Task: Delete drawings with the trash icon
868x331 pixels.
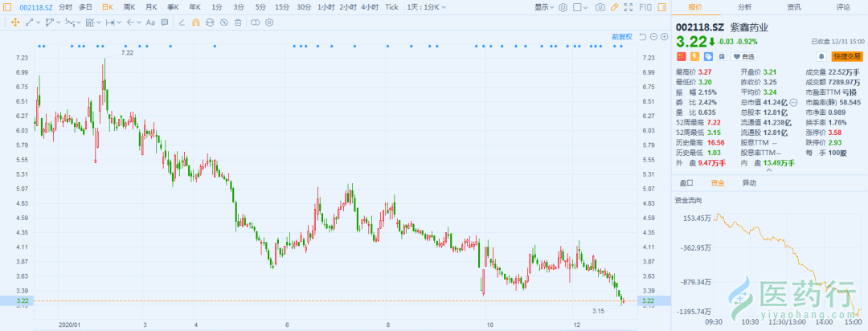Action: tap(238, 22)
